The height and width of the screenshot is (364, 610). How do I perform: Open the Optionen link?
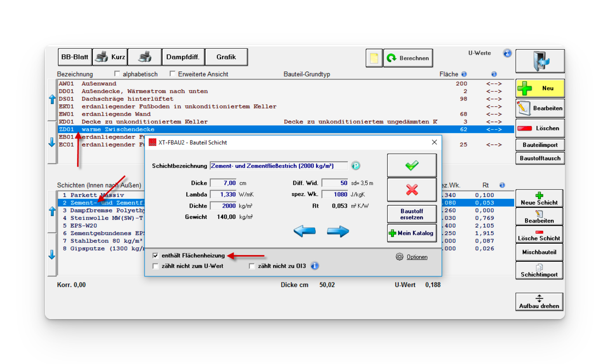[417, 257]
